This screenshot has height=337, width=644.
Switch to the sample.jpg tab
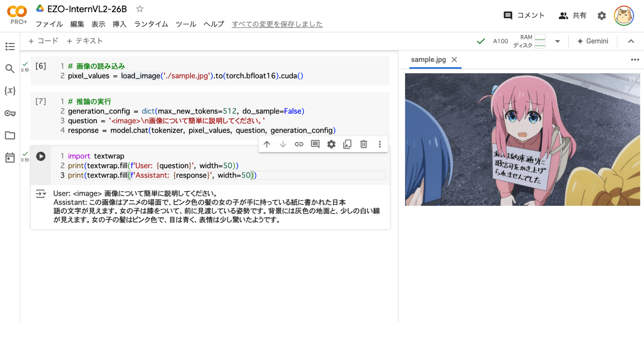pyautogui.click(x=428, y=59)
